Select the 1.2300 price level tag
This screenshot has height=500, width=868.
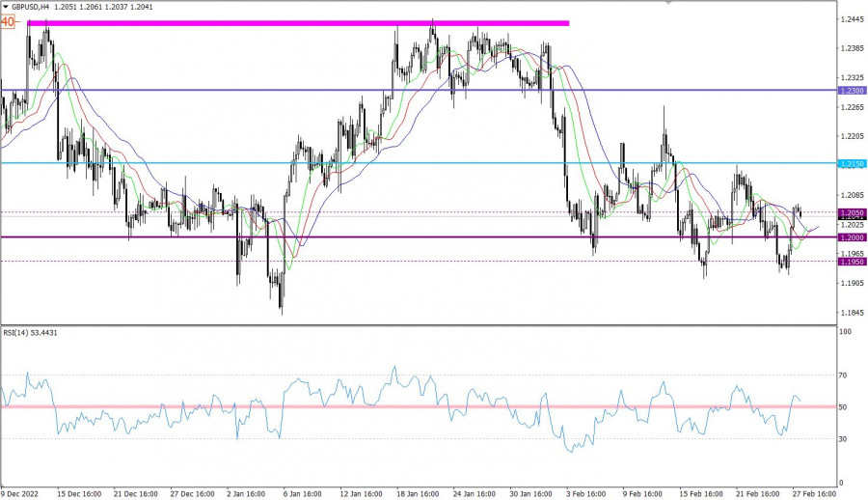coord(852,90)
